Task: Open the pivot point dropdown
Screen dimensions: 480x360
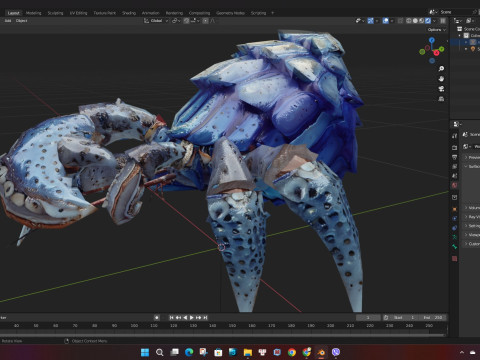Action: pyautogui.click(x=176, y=21)
